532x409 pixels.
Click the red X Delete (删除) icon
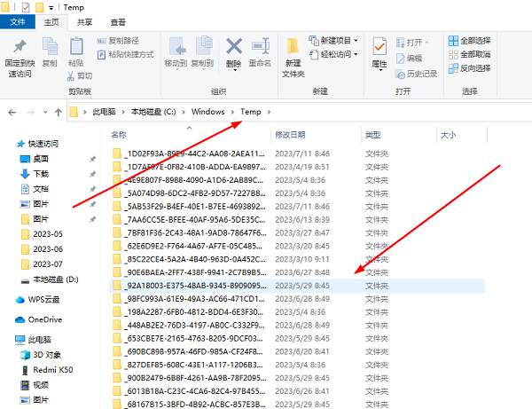click(x=234, y=46)
